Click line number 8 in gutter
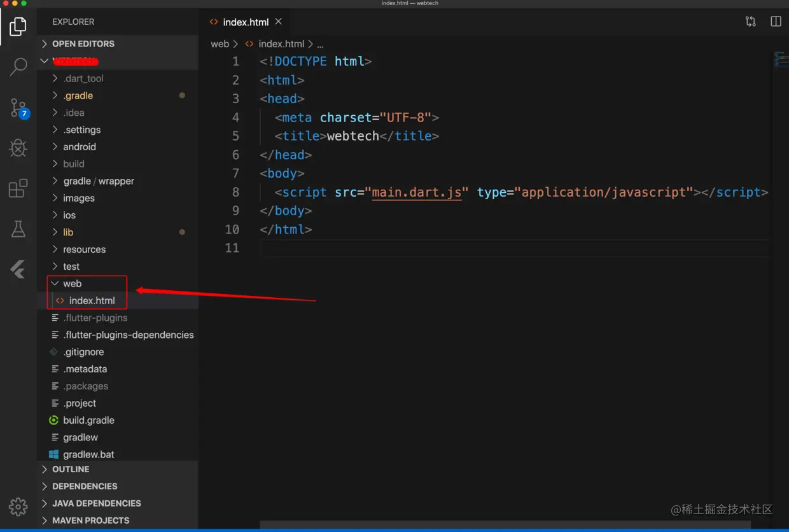The width and height of the screenshot is (789, 532). click(x=235, y=192)
